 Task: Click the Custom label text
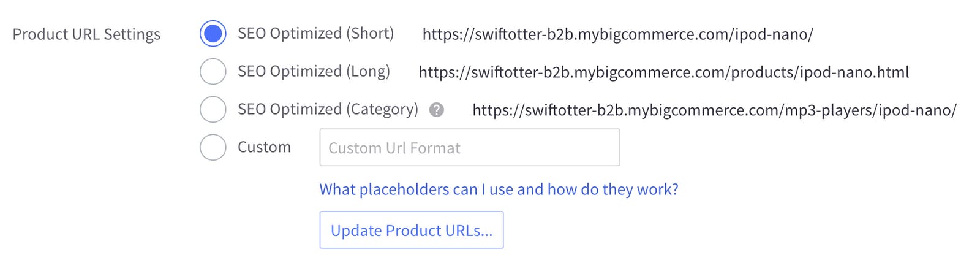pos(264,147)
